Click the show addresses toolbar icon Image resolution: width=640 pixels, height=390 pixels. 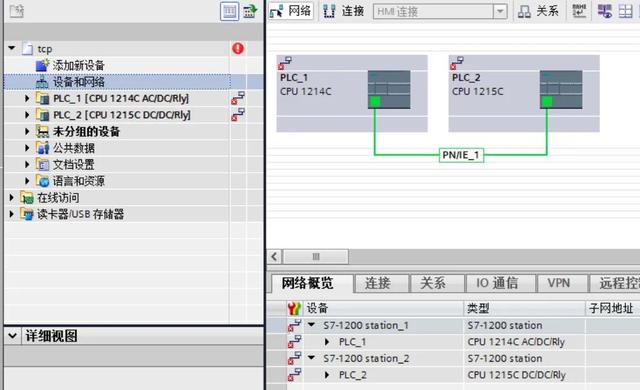point(579,11)
